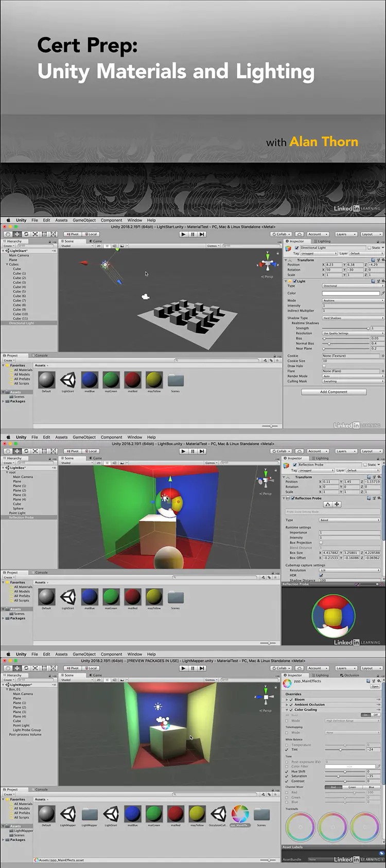Toggle Light component enabled checkbox
This screenshot has height=868, width=386.
pyautogui.click(x=295, y=281)
